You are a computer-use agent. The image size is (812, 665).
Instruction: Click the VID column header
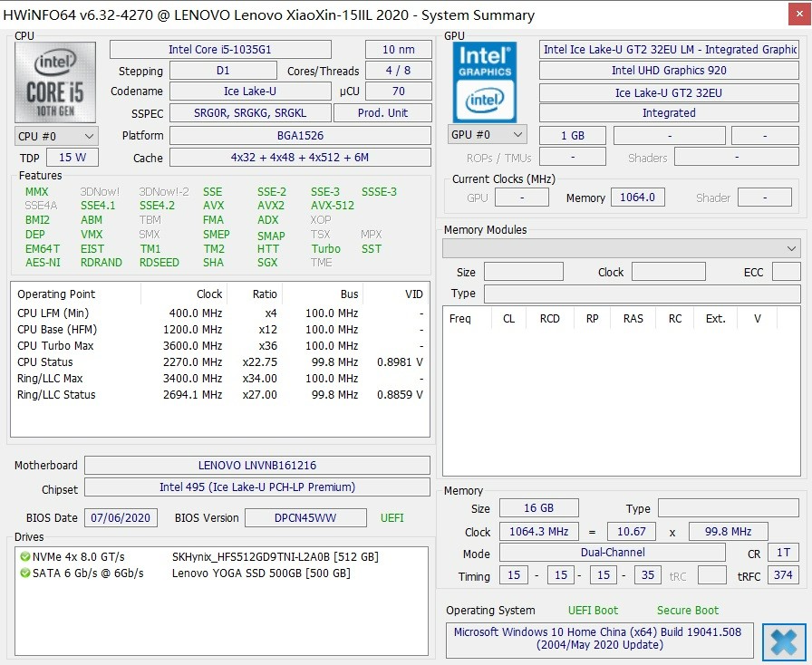tap(396, 294)
